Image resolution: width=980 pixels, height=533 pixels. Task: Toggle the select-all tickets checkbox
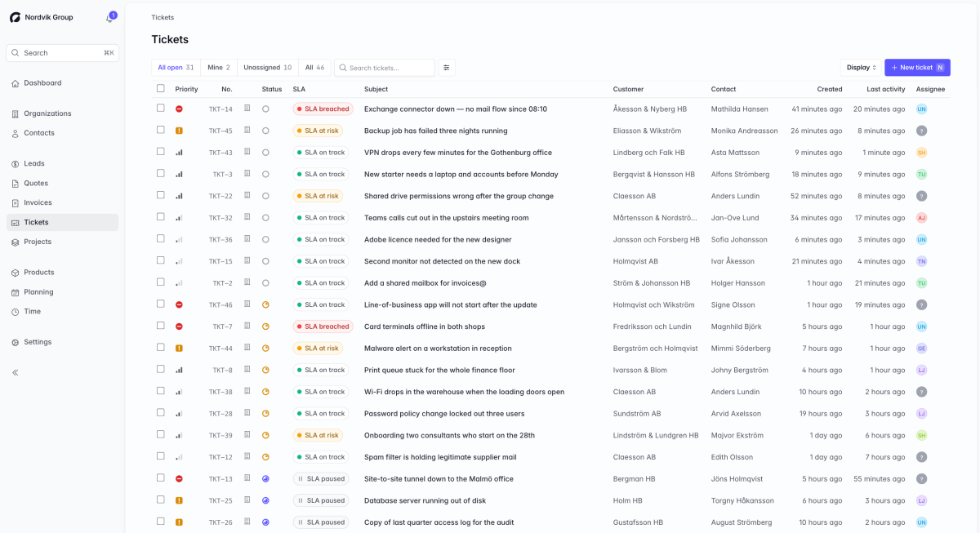pyautogui.click(x=161, y=88)
